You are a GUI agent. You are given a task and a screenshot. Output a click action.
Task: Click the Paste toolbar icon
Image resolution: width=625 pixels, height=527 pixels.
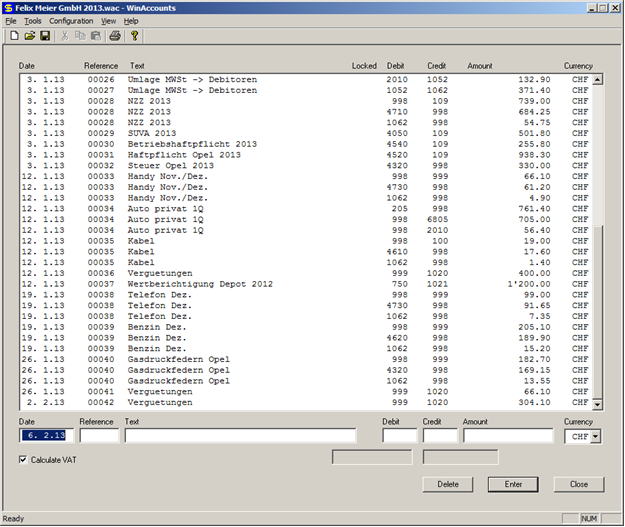coord(96,36)
